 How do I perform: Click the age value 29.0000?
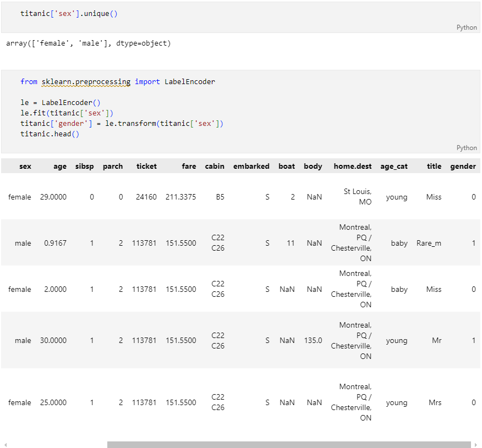click(53, 197)
